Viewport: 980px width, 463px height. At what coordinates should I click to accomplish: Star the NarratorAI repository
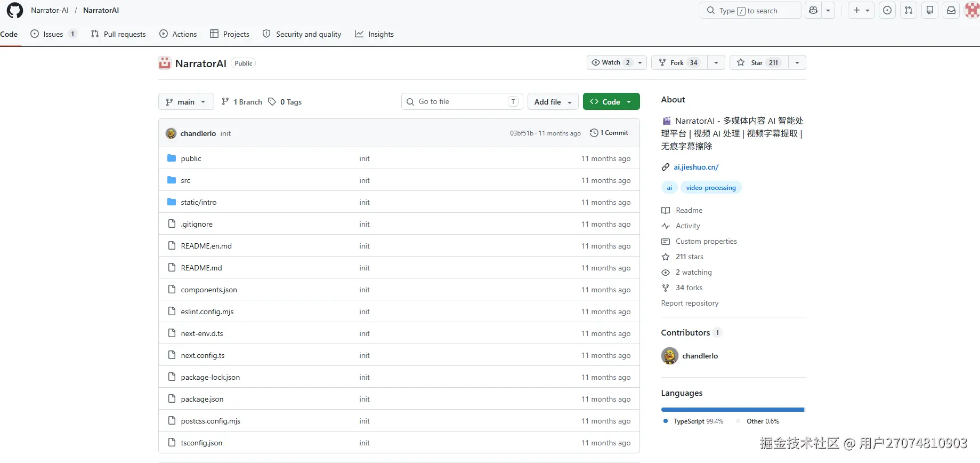pyautogui.click(x=759, y=62)
